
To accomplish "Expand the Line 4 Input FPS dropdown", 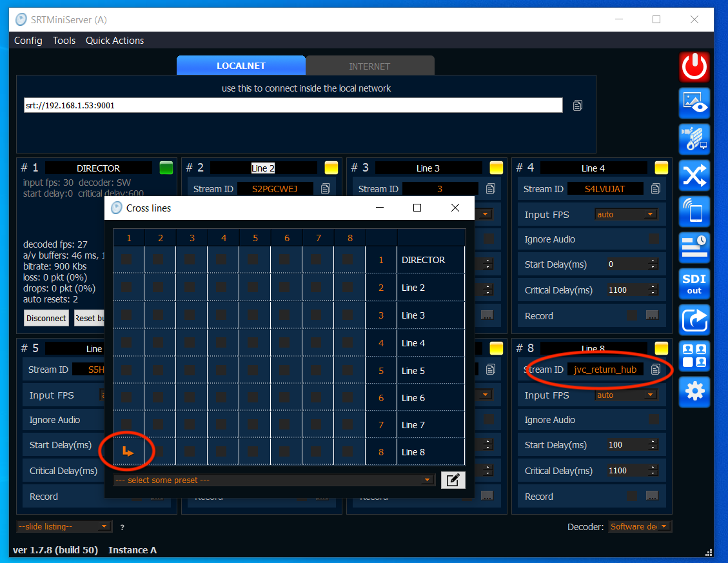I will coord(625,214).
